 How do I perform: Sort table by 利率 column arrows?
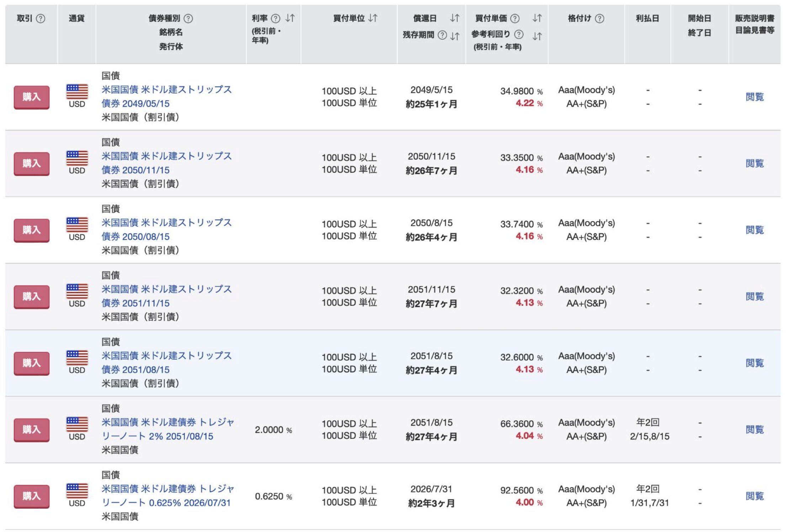(290, 18)
